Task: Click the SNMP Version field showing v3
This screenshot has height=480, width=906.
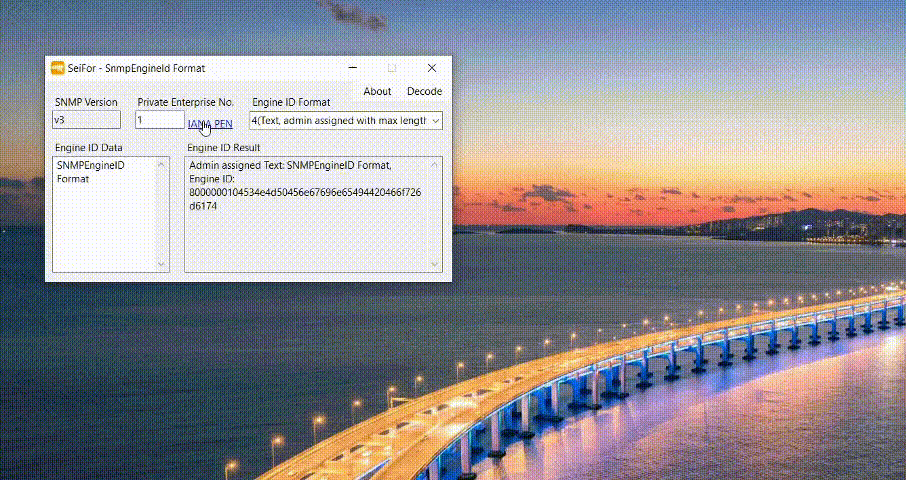Action: pos(86,120)
